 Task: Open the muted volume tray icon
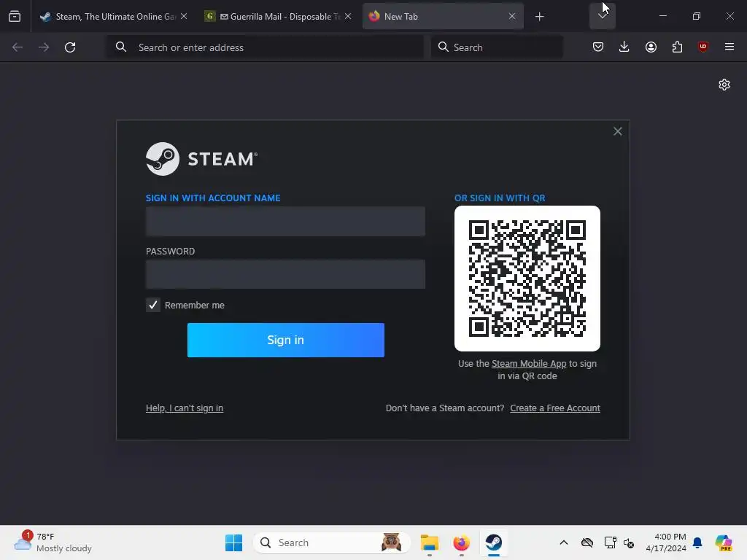pos(629,542)
